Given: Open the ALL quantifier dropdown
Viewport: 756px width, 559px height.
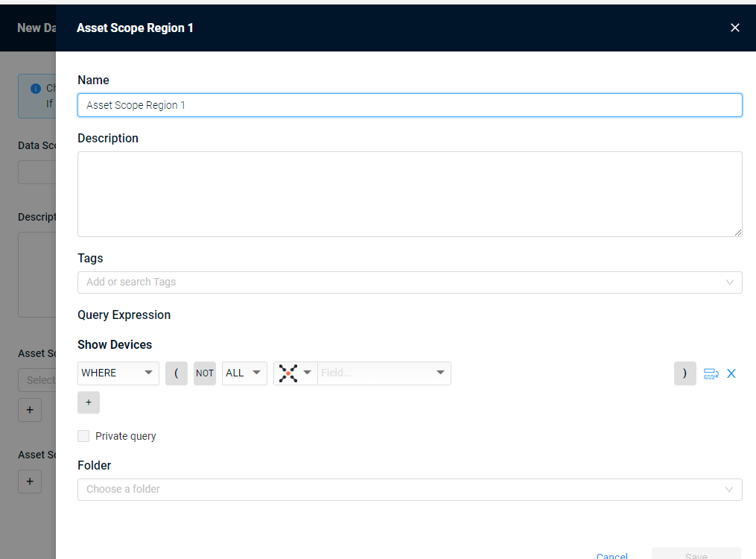Looking at the screenshot, I should click(244, 373).
